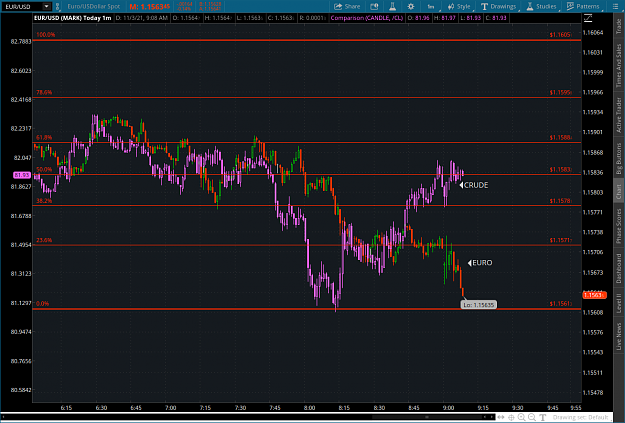Click the bottom text drawing T icon
The width and height of the screenshot is (625, 423).
point(542,417)
